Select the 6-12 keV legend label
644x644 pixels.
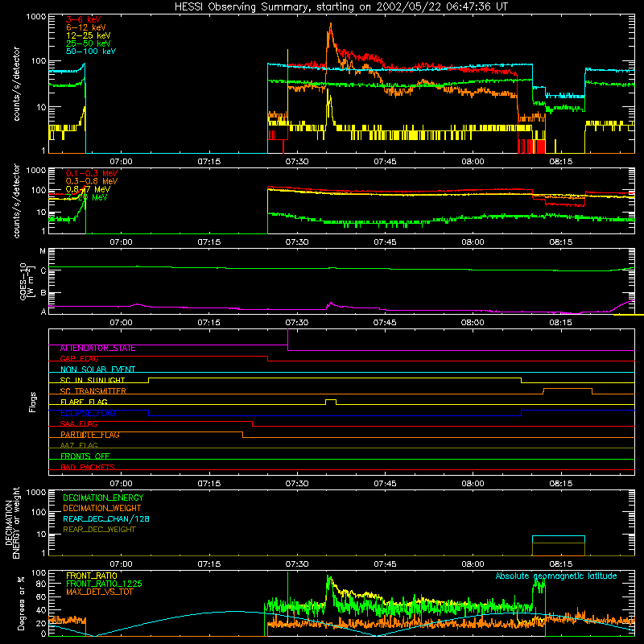pyautogui.click(x=86, y=27)
